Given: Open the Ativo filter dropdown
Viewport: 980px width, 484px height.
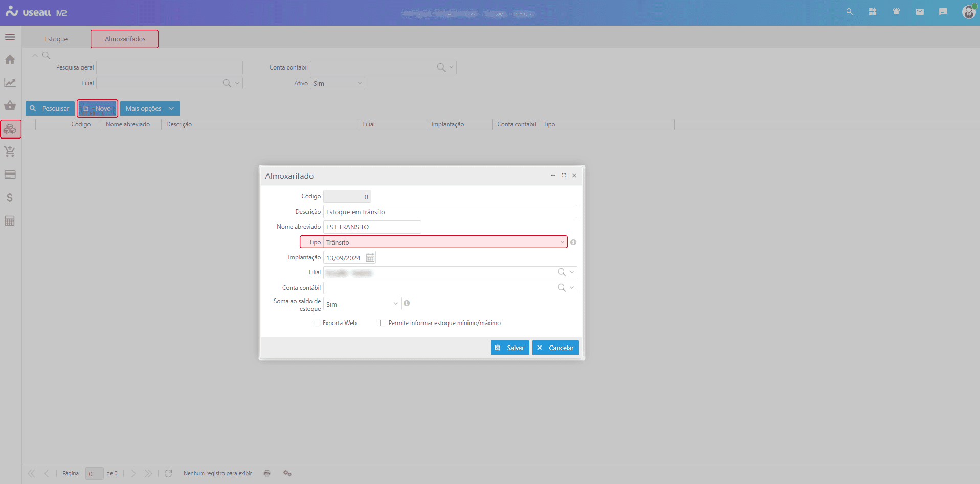Looking at the screenshot, I should 359,83.
